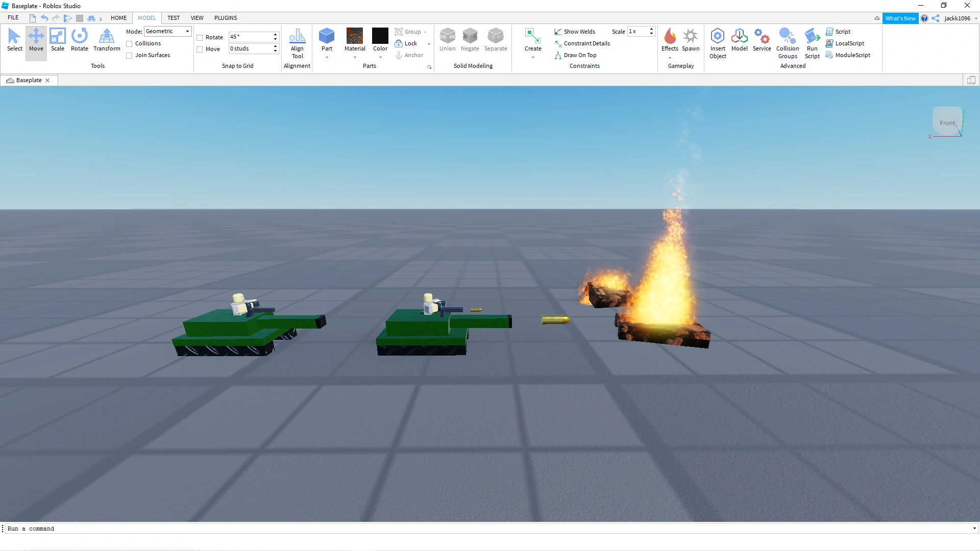Click the What's New button
The image size is (980, 551).
[x=900, y=18]
